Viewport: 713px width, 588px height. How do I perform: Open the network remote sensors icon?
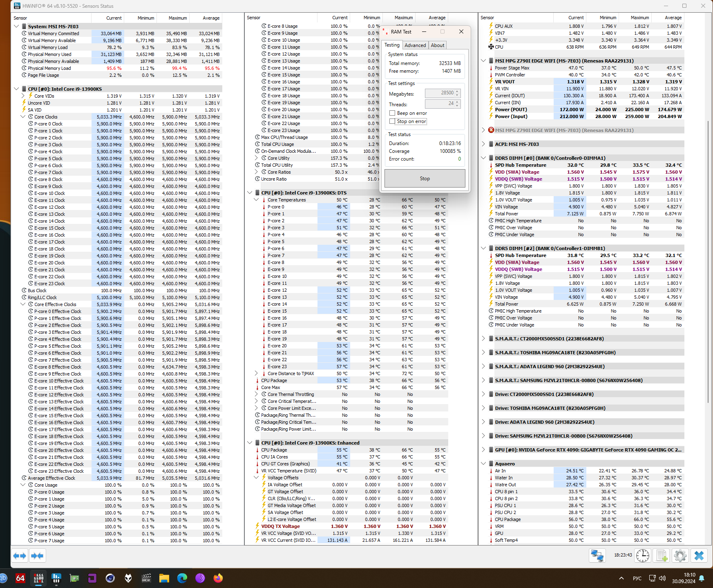pyautogui.click(x=597, y=556)
